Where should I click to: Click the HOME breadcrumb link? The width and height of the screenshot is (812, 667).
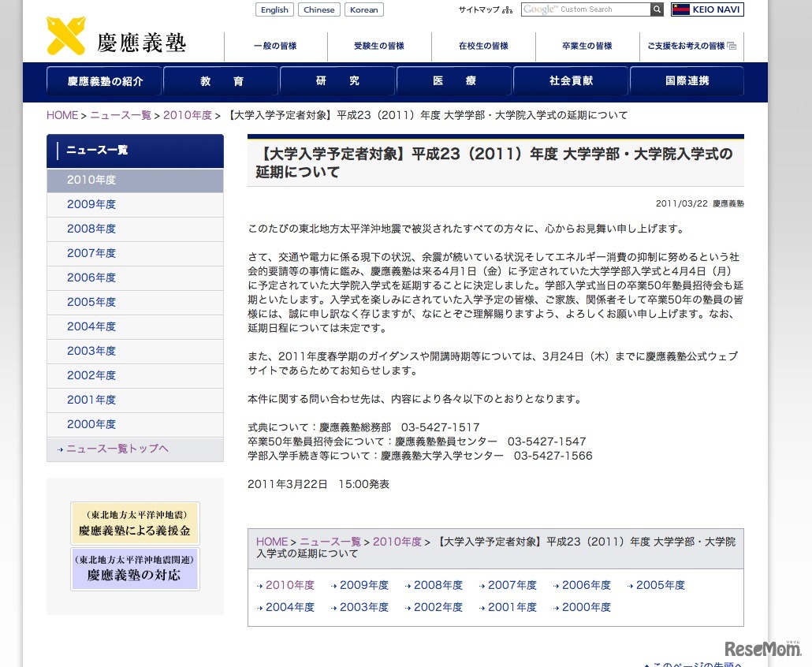[x=62, y=115]
